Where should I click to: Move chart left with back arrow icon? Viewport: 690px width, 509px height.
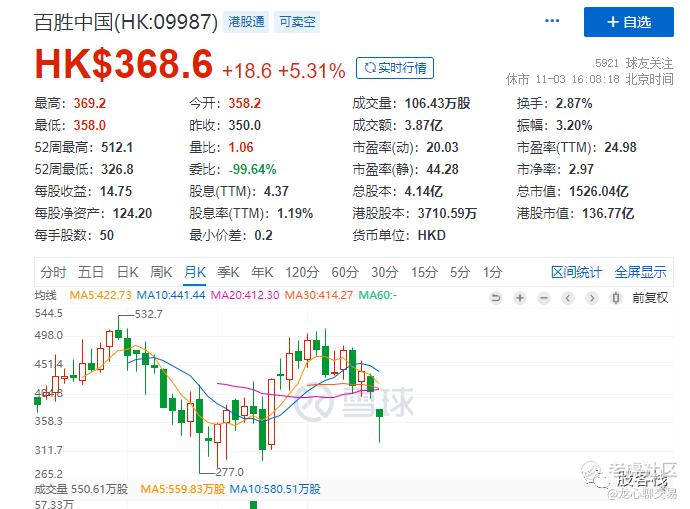click(x=568, y=298)
